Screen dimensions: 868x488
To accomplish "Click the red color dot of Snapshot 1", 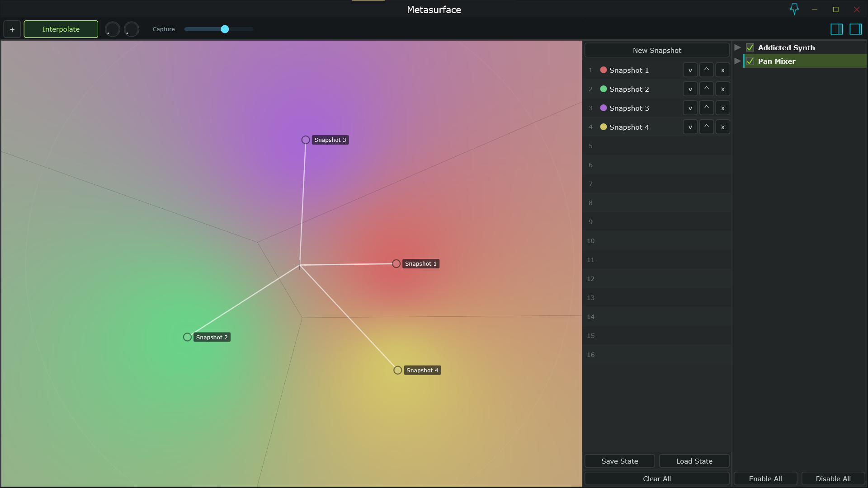I will coord(604,70).
